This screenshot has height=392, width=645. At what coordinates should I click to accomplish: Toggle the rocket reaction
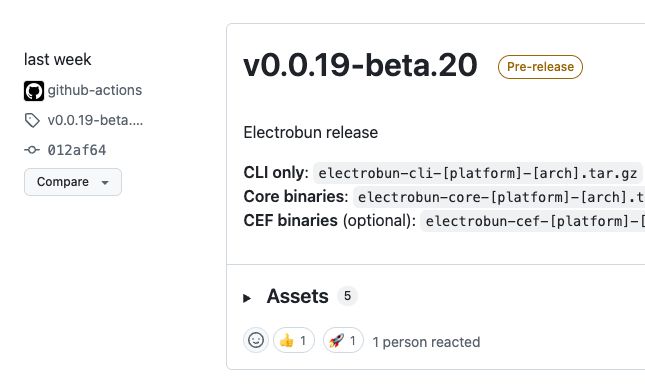coord(343,340)
